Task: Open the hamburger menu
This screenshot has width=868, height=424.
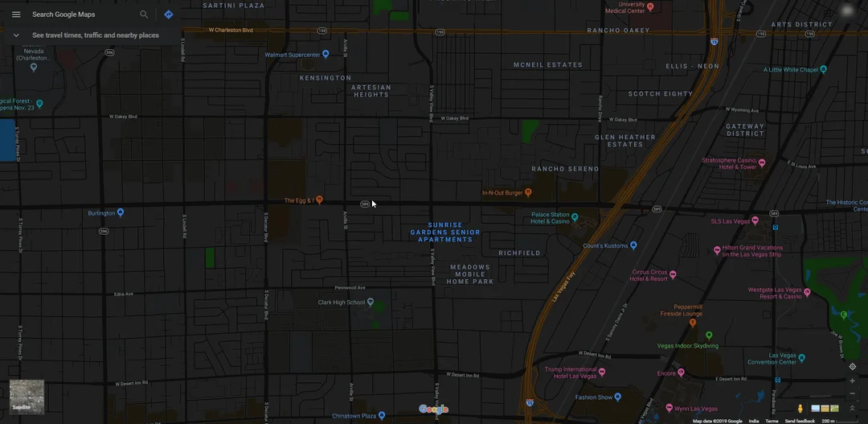Action: [16, 14]
